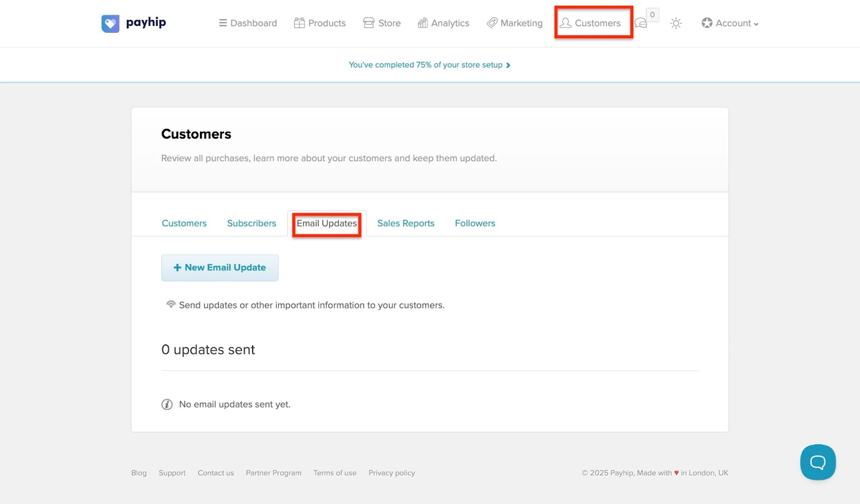Switch to the Sales Reports tab
Image resolution: width=860 pixels, height=504 pixels.
406,223
